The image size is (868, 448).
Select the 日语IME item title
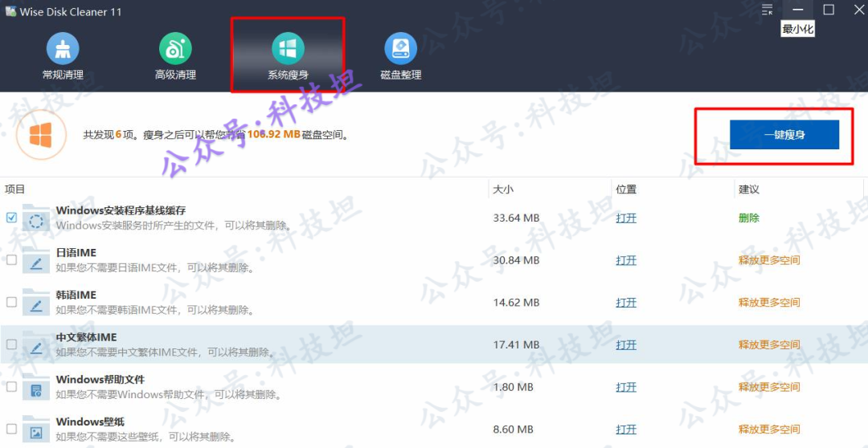[x=76, y=253]
